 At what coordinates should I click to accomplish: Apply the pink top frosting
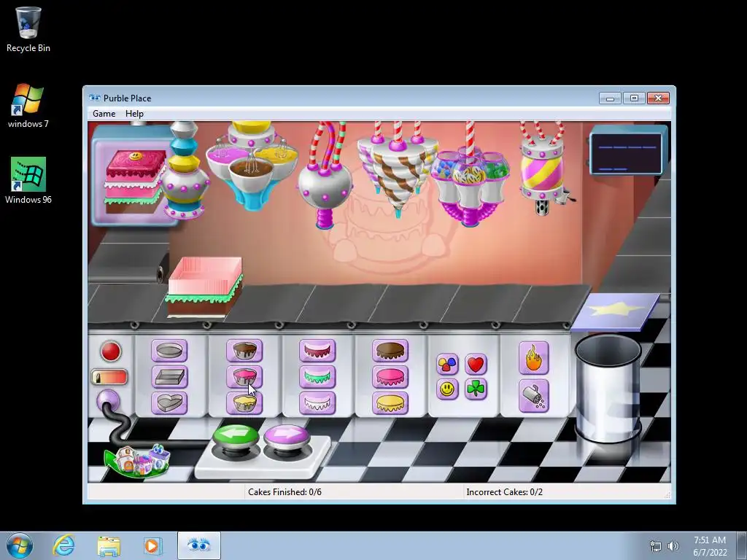(x=390, y=377)
